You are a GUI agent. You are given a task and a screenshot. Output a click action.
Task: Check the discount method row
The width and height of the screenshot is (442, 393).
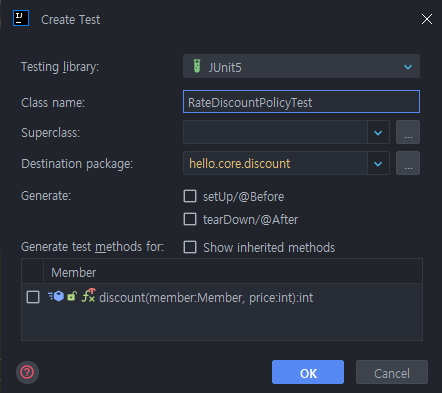point(33,297)
